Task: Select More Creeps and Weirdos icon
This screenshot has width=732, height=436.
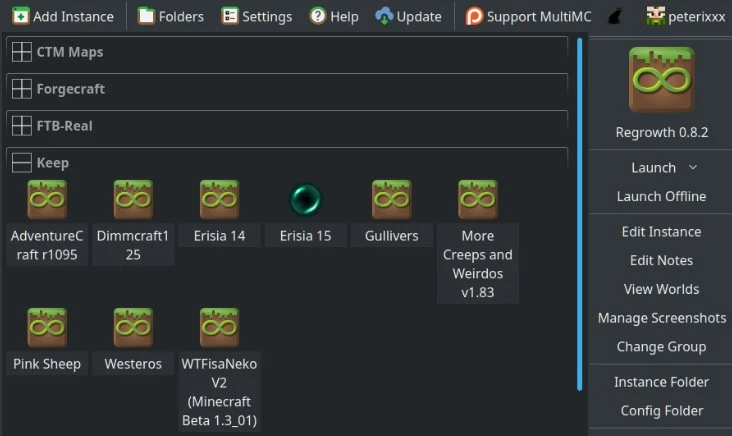Action: pos(478,199)
